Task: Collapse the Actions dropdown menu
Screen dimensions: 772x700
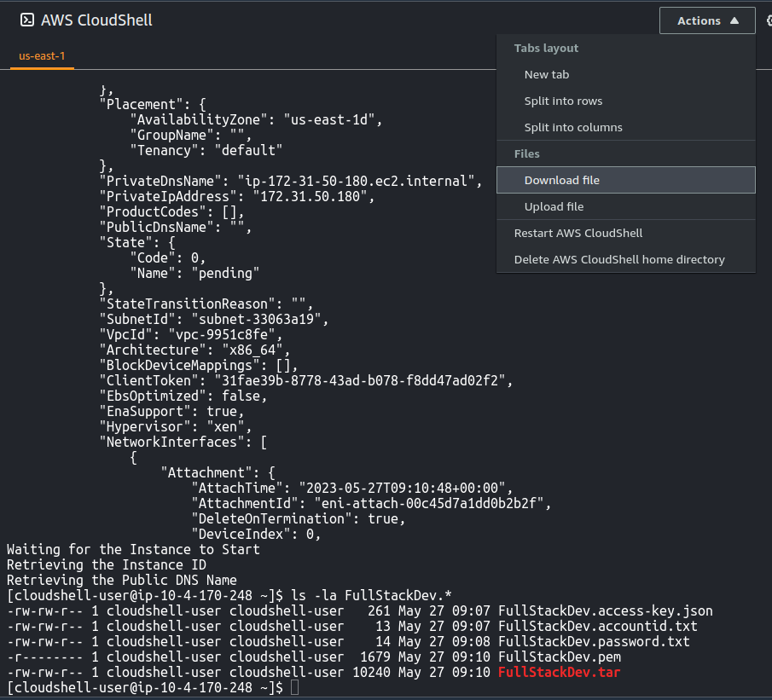Action: pos(707,20)
